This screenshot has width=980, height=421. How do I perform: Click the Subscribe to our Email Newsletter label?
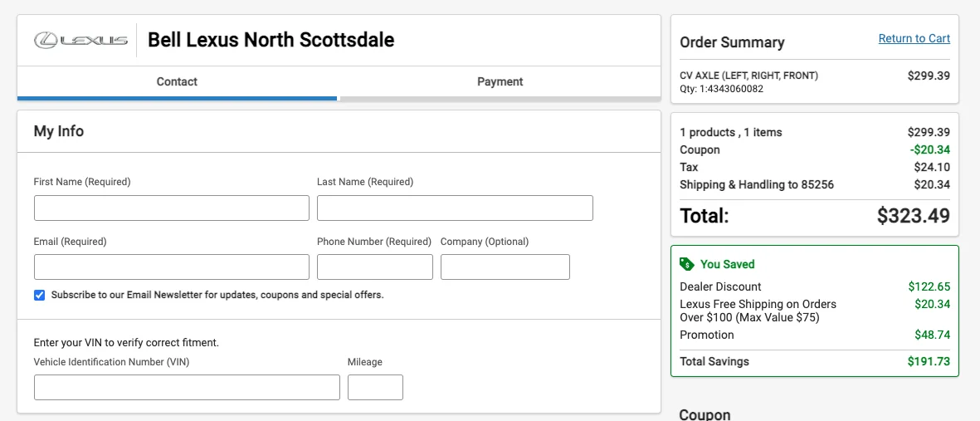pyautogui.click(x=217, y=295)
